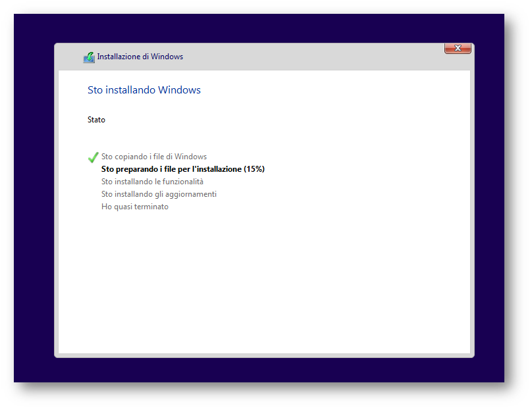Click 'Sto preparando i file per l'installazione (15%)'
532x410 pixels.
coord(183,169)
